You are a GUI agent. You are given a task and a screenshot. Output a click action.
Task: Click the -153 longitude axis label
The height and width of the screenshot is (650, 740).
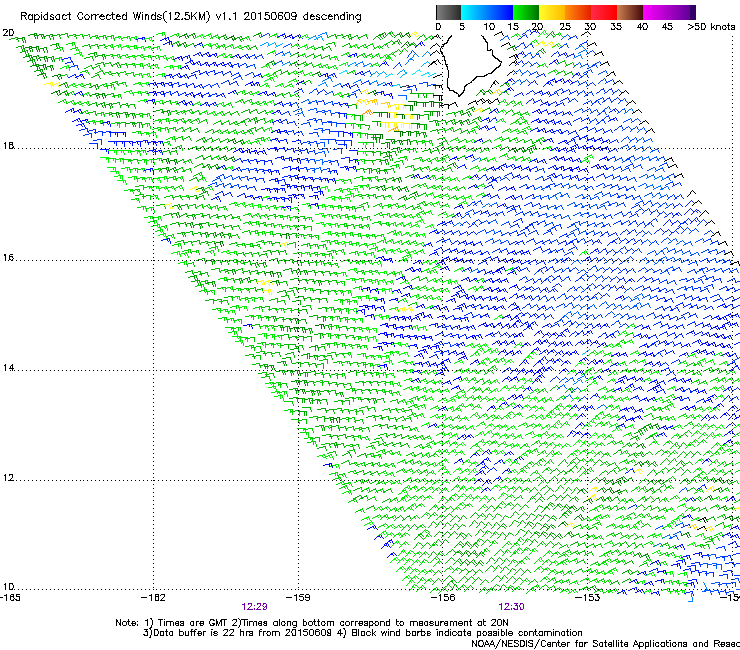pos(588,597)
